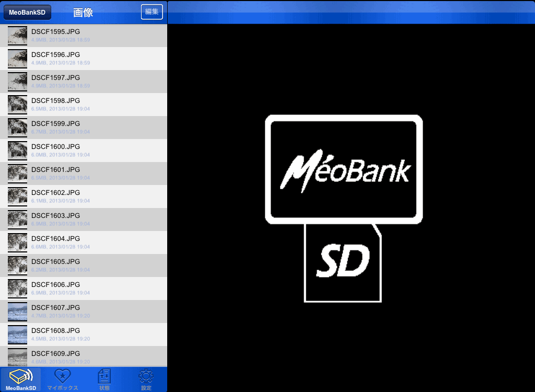535x392 pixels.
Task: Open the 設定 gear tab
Action: [x=146, y=379]
